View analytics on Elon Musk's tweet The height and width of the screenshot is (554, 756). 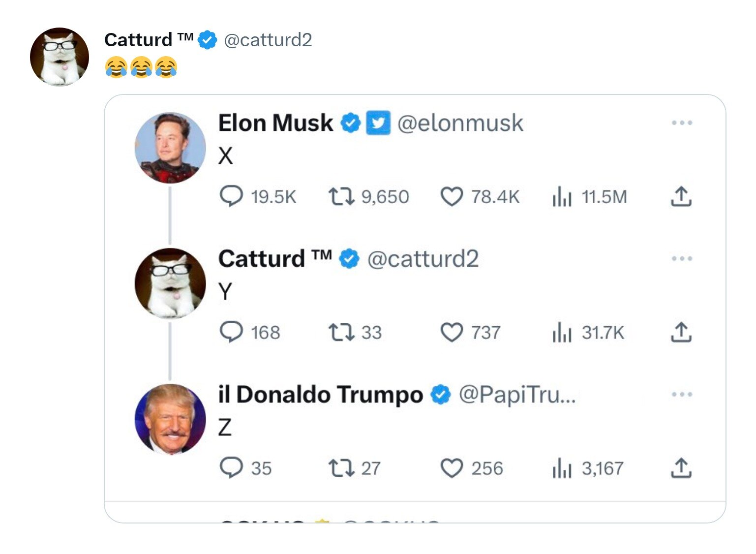click(563, 196)
